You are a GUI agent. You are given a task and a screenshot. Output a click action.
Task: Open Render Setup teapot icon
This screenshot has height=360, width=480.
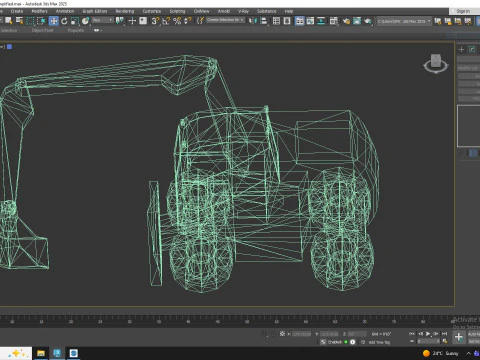[x=346, y=21]
